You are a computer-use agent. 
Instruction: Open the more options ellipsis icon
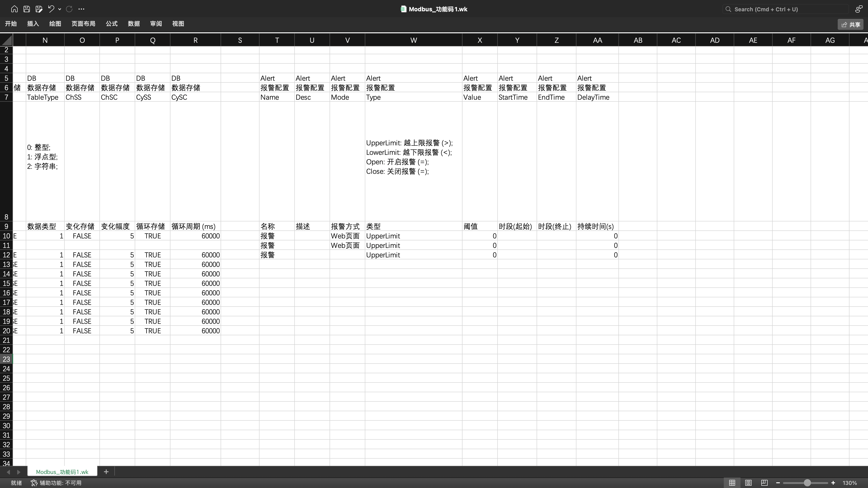[81, 9]
